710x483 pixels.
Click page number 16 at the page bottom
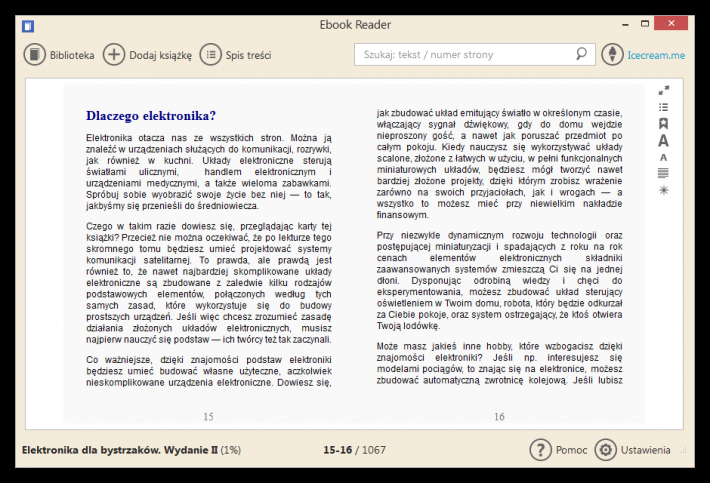tap(499, 416)
